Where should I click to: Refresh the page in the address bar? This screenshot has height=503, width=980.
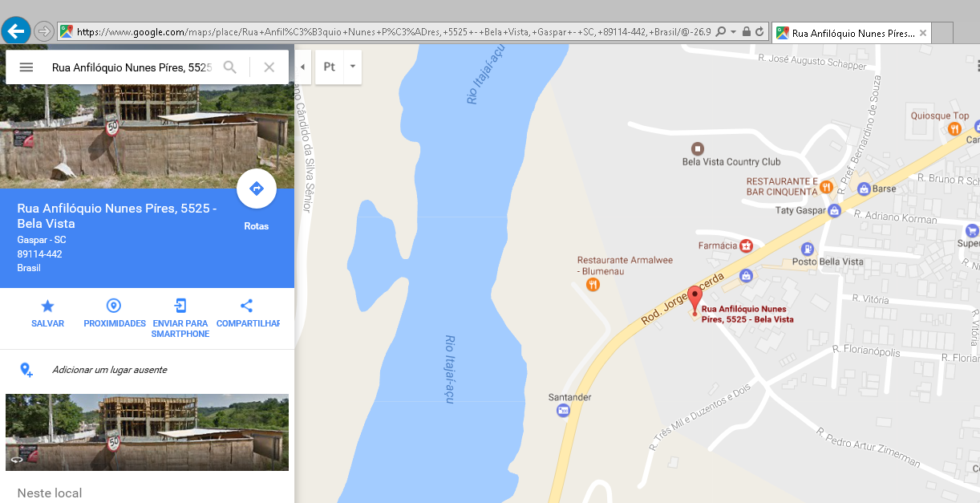coord(759,32)
